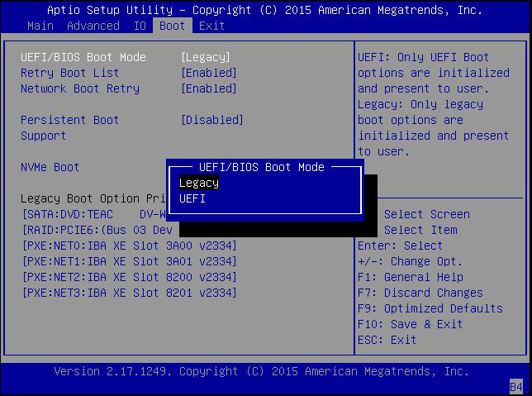Go to the Exit tab
The height and width of the screenshot is (396, 532).
211,26
